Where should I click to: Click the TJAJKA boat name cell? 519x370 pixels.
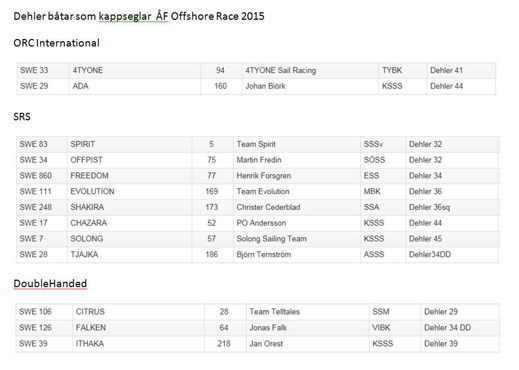tap(129, 255)
